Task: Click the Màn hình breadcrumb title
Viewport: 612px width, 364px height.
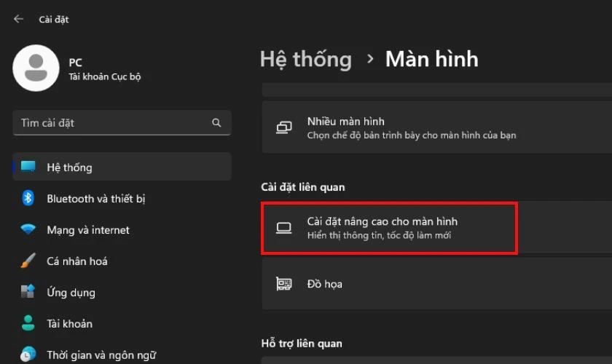Action: point(431,59)
